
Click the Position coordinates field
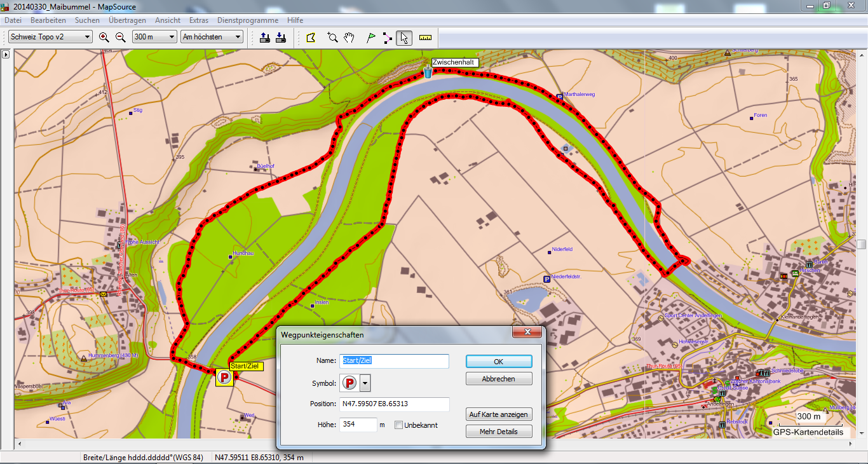394,404
